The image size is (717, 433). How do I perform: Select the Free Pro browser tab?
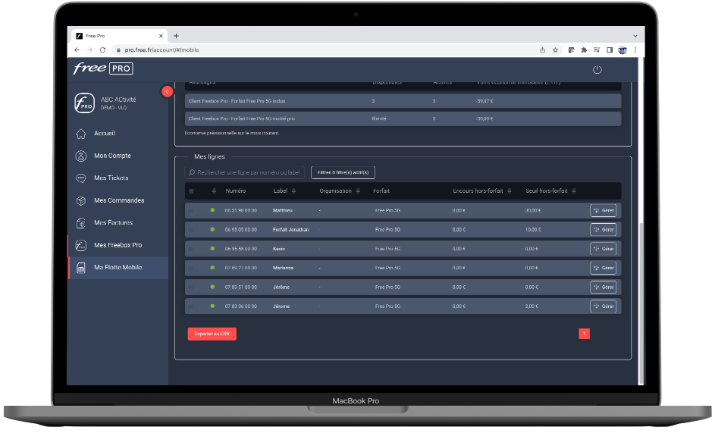click(x=119, y=36)
